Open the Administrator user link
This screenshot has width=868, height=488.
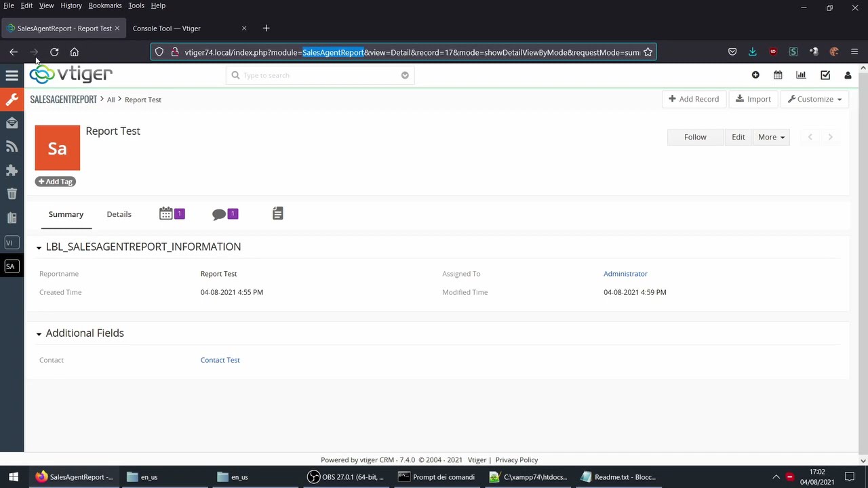click(625, 274)
